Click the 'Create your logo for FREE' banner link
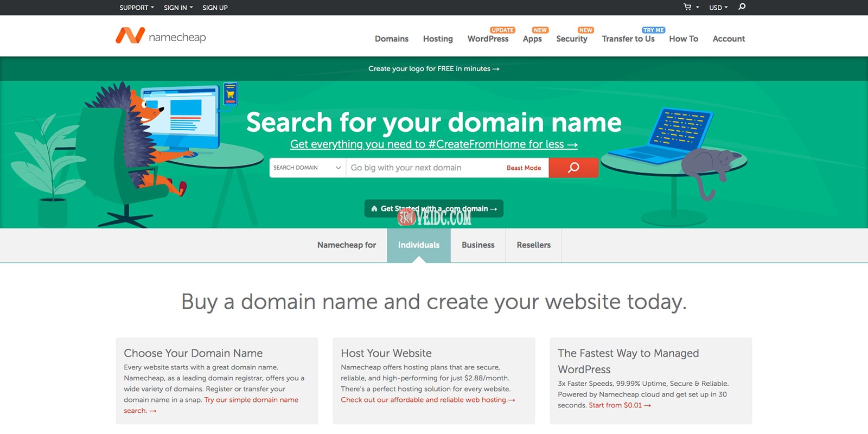The height and width of the screenshot is (434, 868). pos(434,68)
